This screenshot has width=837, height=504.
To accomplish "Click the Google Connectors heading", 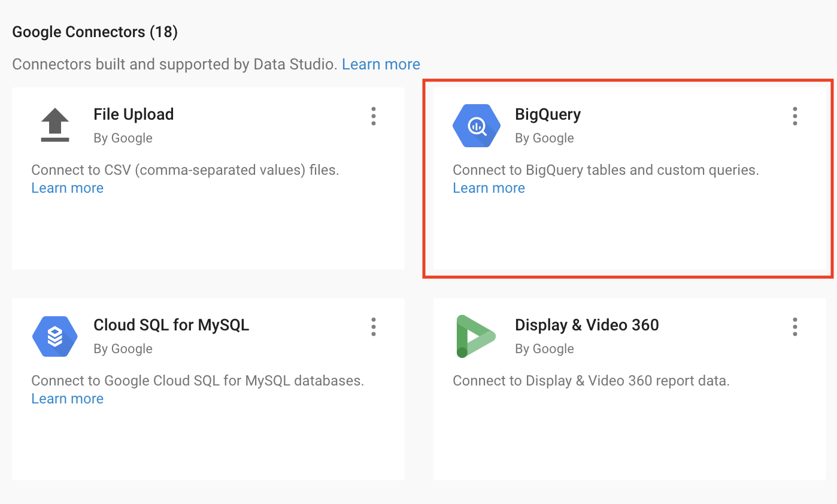I will click(x=94, y=31).
